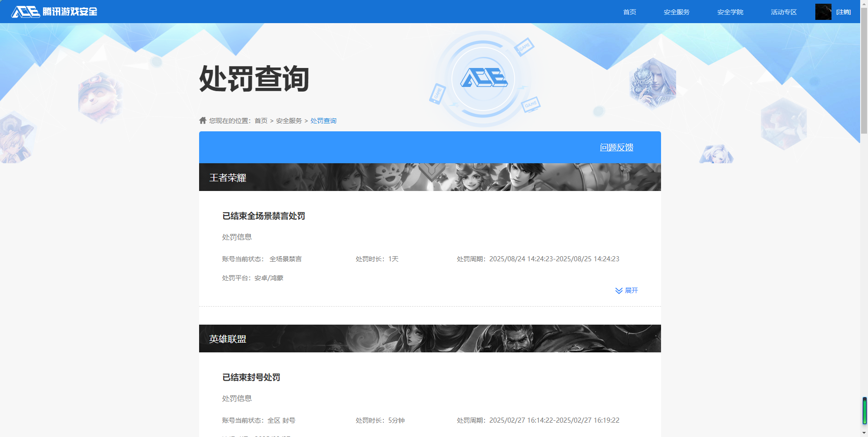Click the double-chevron icon beside 展开
The width and height of the screenshot is (868, 437).
(619, 290)
